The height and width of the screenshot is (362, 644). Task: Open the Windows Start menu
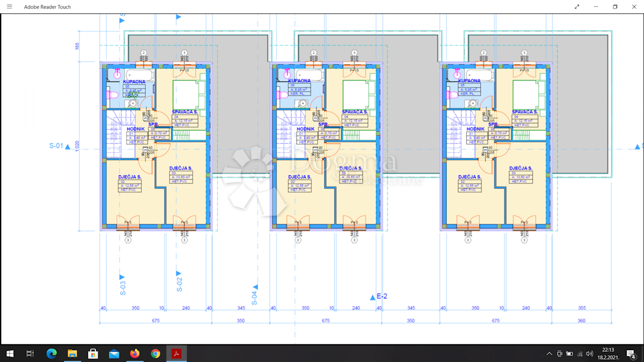(x=10, y=353)
